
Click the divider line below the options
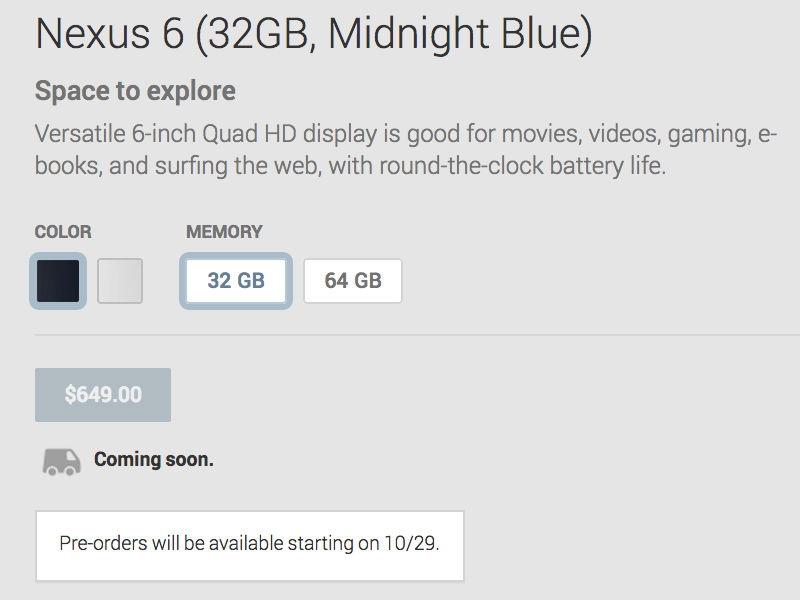point(417,335)
